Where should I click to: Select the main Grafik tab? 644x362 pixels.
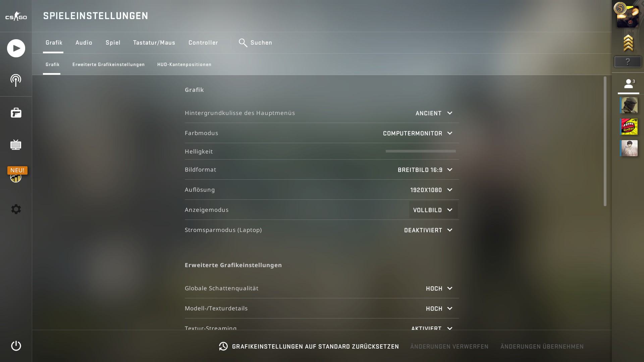tap(54, 43)
